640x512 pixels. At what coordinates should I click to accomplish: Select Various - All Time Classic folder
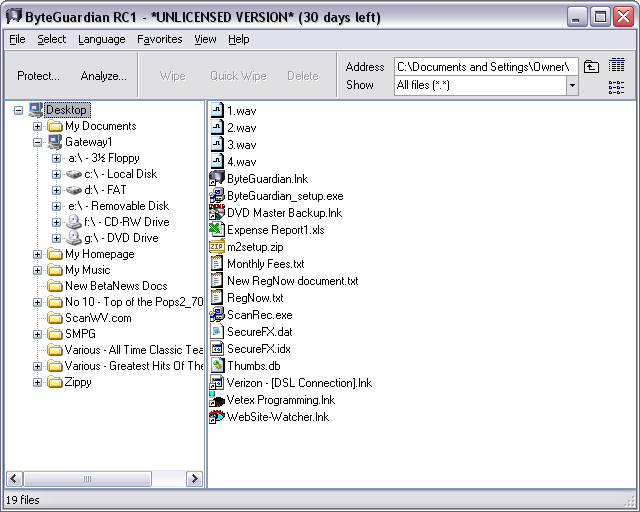point(134,350)
